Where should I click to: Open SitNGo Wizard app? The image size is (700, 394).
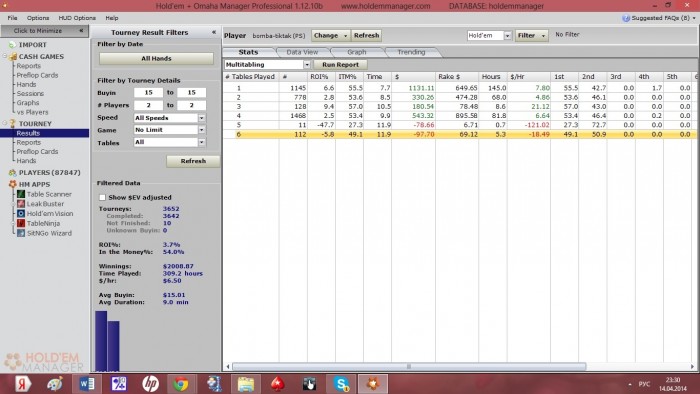tap(44, 233)
